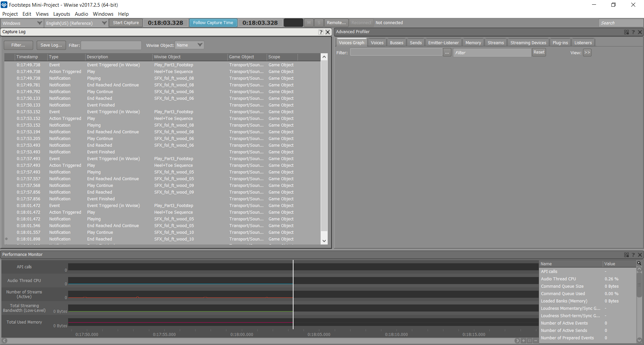644x345 pixels.
Task: Open the Wwise Object Name dropdown
Action: pos(190,45)
